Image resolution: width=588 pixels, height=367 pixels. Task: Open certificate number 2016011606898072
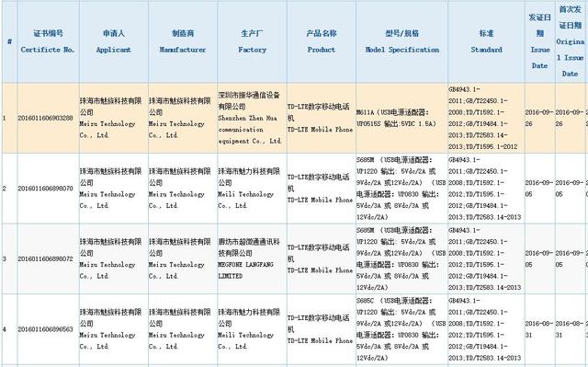(x=45, y=259)
